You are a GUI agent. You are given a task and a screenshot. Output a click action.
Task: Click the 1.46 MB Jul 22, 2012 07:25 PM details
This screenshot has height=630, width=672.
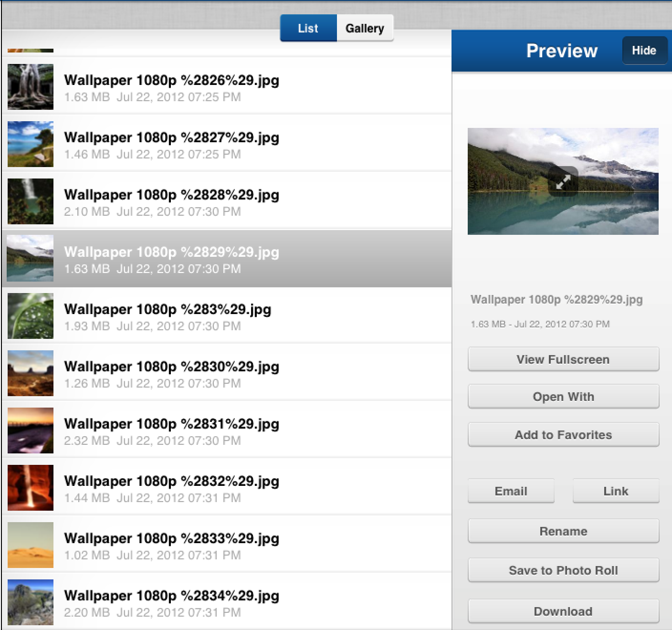pos(153,154)
